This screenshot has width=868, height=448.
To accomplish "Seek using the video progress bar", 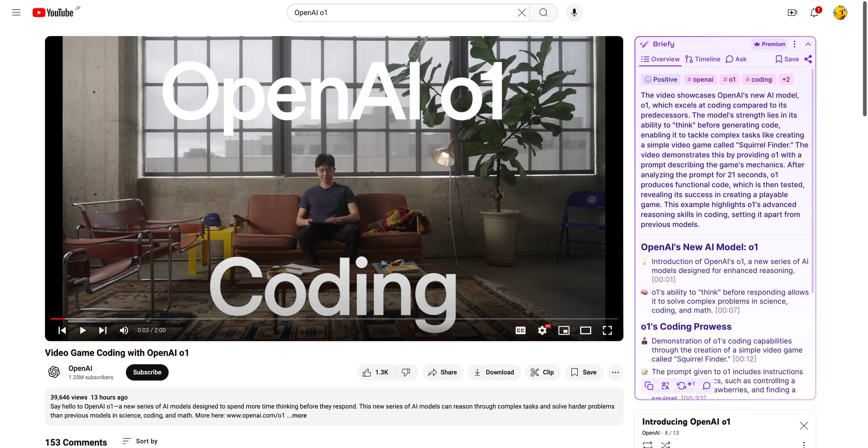I will click(334, 319).
